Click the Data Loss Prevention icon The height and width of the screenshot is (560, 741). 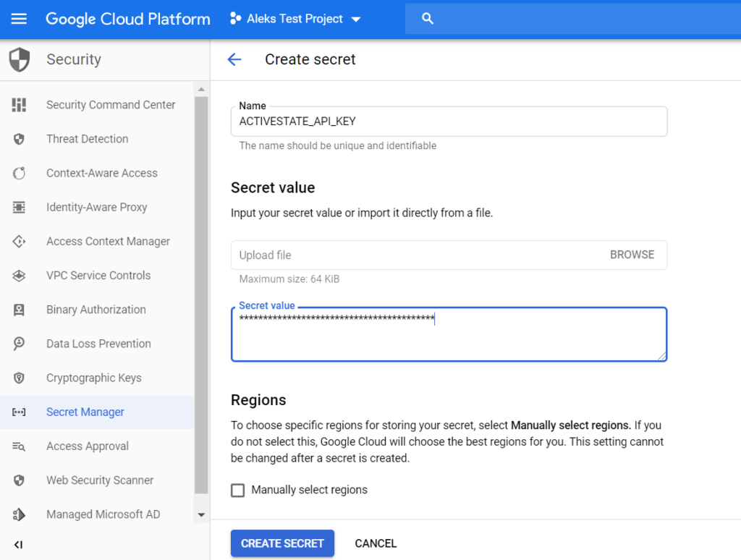coord(19,344)
